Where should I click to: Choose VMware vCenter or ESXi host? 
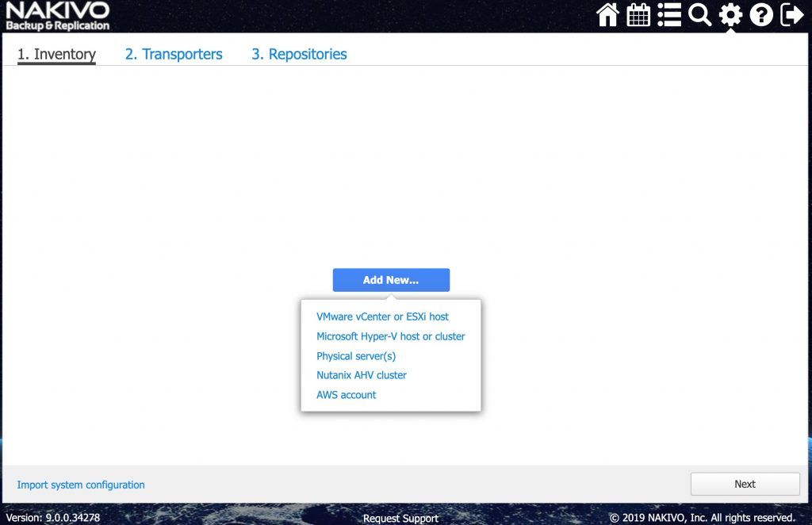click(382, 316)
